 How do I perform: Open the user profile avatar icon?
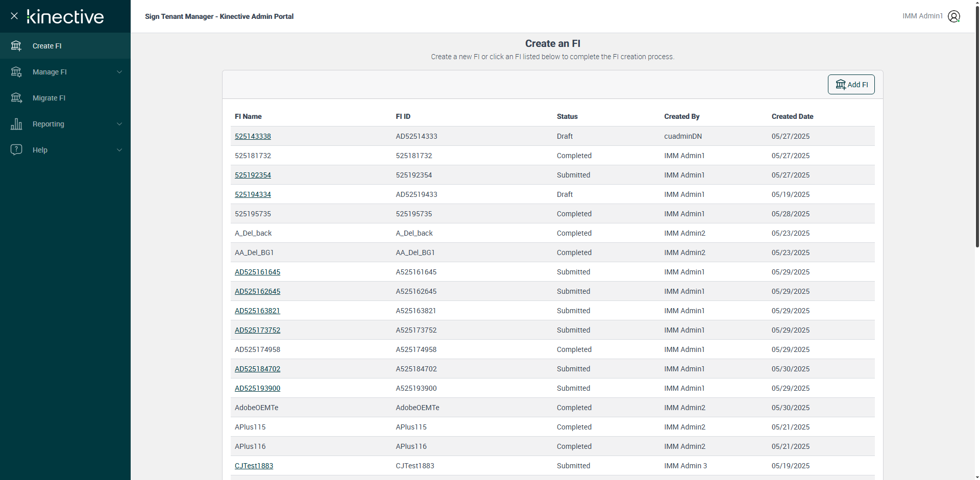[x=953, y=16]
